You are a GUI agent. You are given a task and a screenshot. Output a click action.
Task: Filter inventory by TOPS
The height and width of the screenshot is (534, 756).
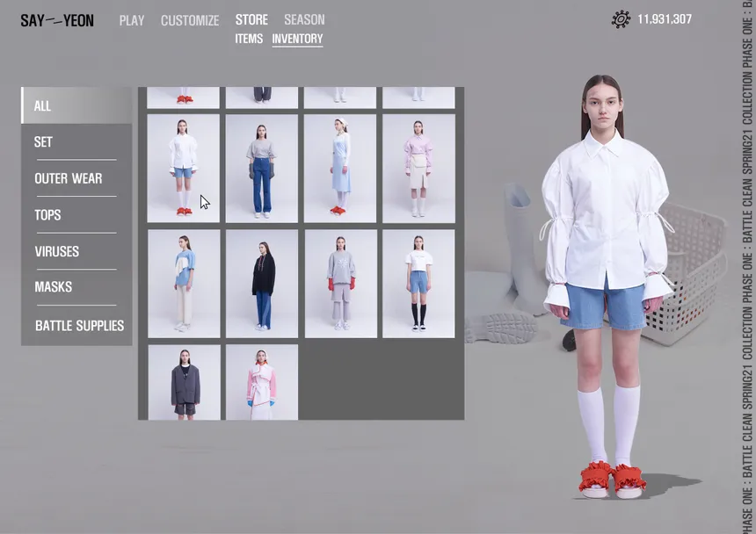coord(76,215)
